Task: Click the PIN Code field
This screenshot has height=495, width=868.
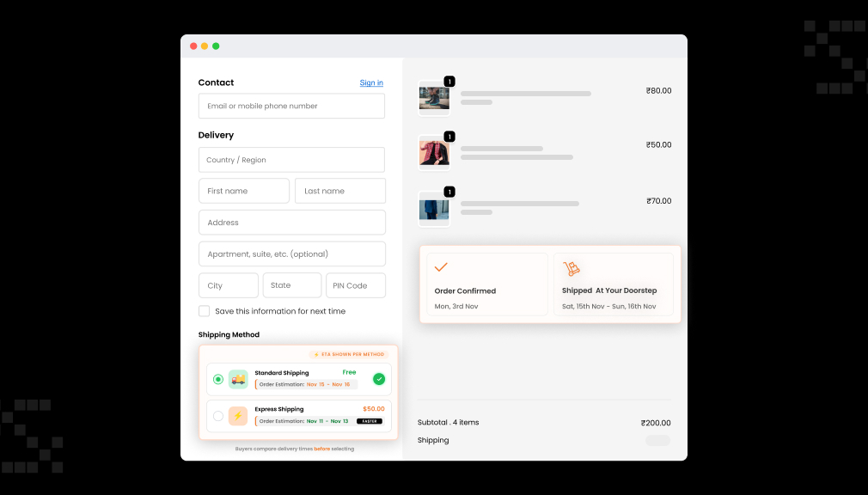Action: tap(356, 285)
